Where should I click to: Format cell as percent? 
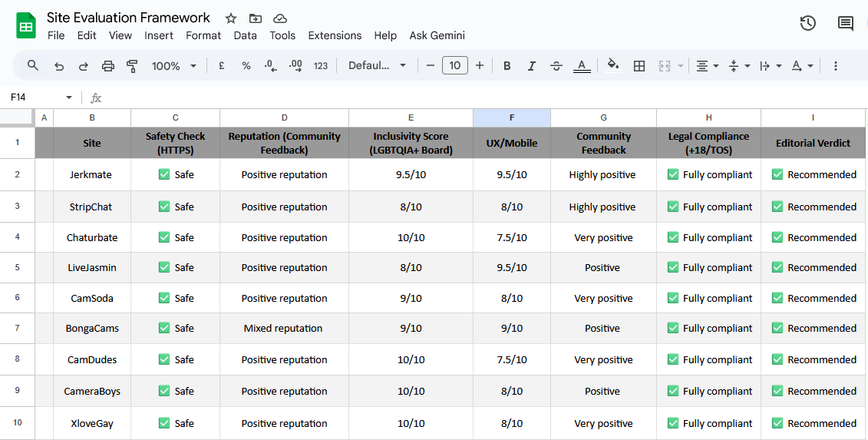(246, 66)
